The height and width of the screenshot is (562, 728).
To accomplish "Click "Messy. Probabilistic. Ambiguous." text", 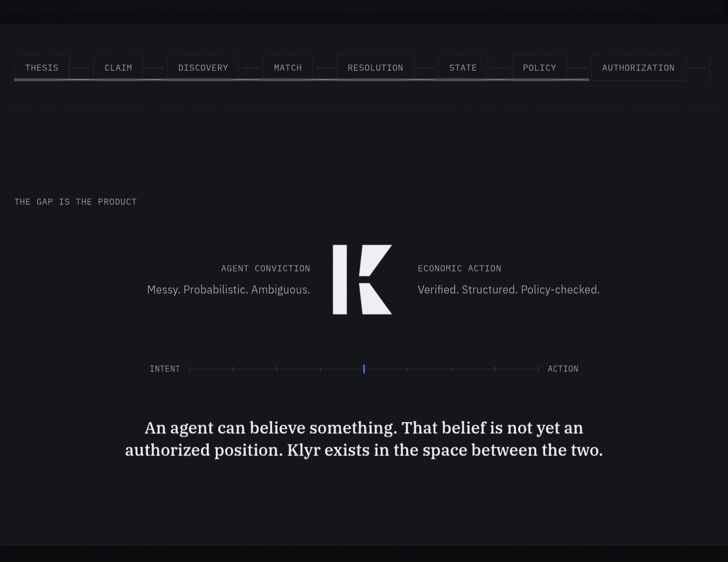I will click(229, 290).
